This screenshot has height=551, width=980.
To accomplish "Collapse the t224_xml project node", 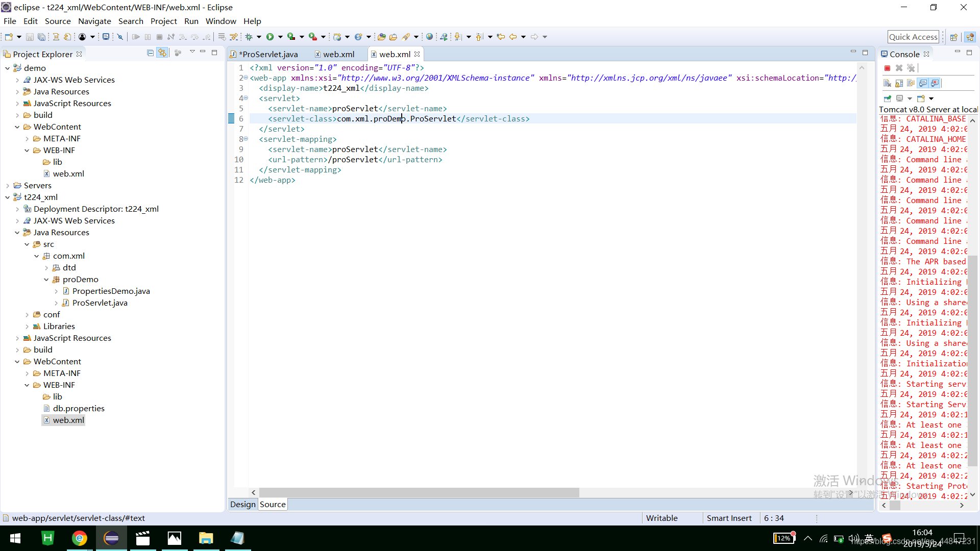I will (x=7, y=197).
